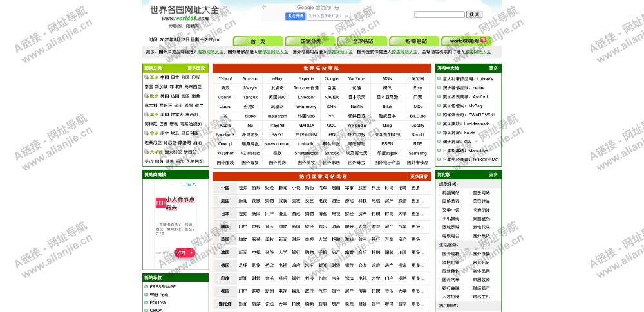Click the 世界各国网址大全 site logo
This screenshot has width=644, height=312.
click(185, 10)
